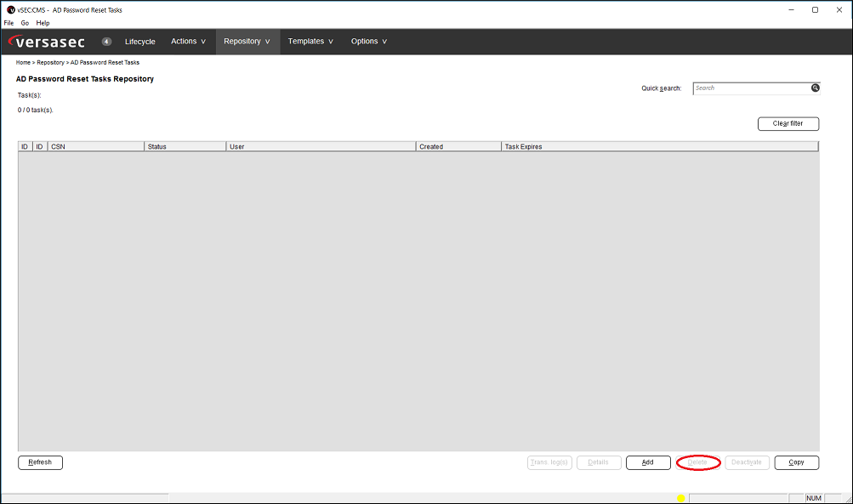Click the Deactivate button
The width and height of the screenshot is (853, 504).
click(747, 462)
